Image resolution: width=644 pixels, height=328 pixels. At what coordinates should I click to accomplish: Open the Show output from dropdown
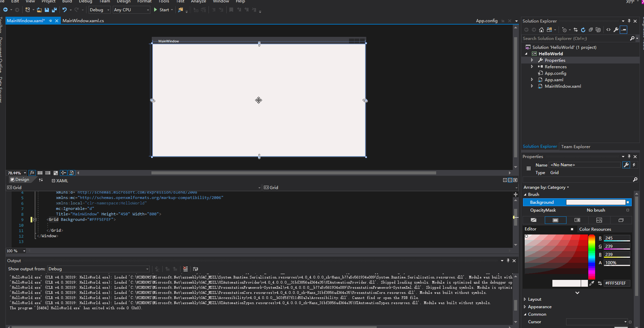(x=98, y=269)
